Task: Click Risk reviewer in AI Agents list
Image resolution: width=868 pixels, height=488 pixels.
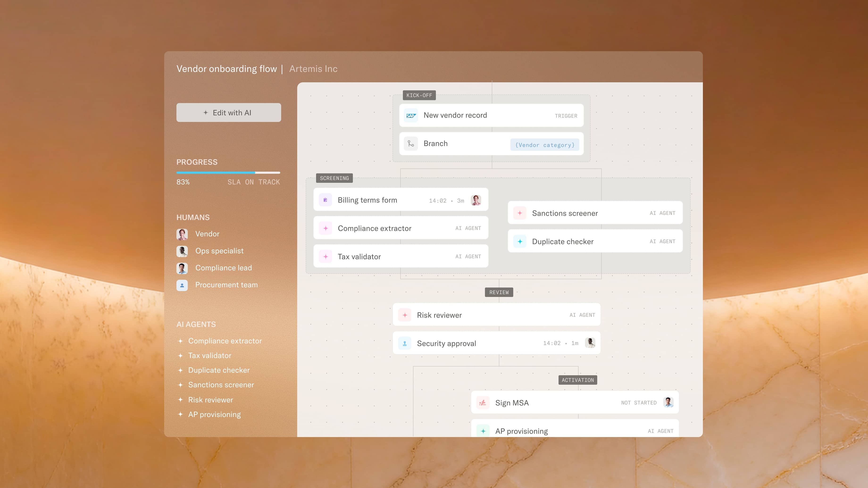Action: click(x=211, y=400)
